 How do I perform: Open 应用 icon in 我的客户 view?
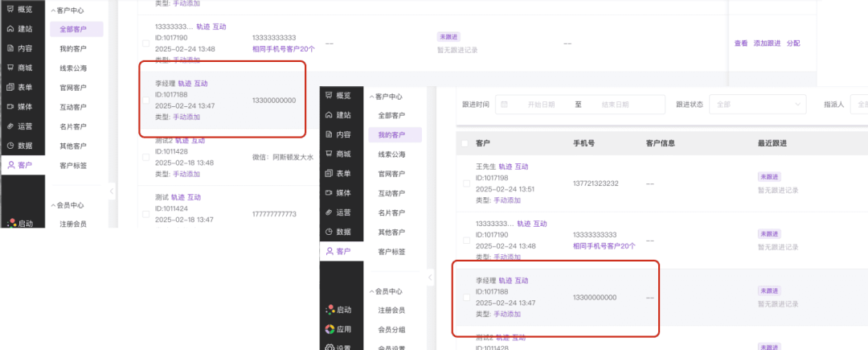(x=330, y=329)
